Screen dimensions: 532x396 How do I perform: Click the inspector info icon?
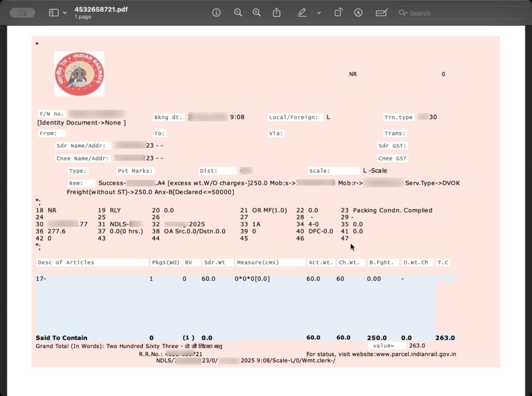pos(217,12)
